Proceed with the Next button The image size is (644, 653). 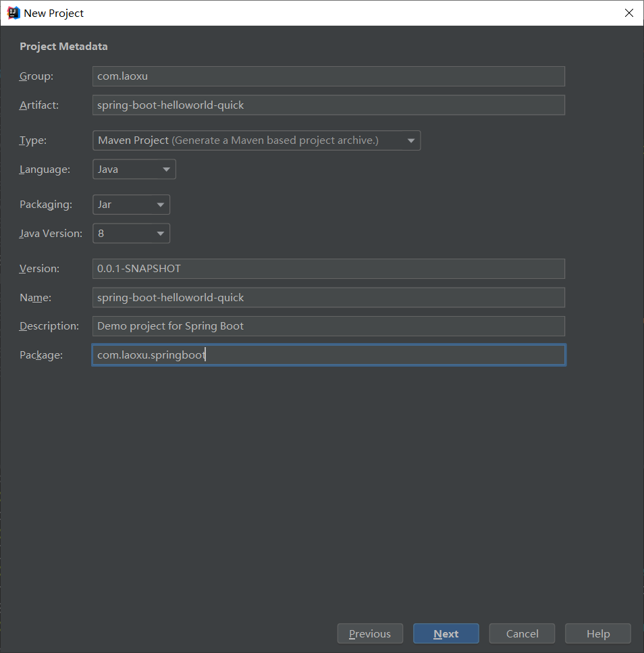tap(446, 633)
